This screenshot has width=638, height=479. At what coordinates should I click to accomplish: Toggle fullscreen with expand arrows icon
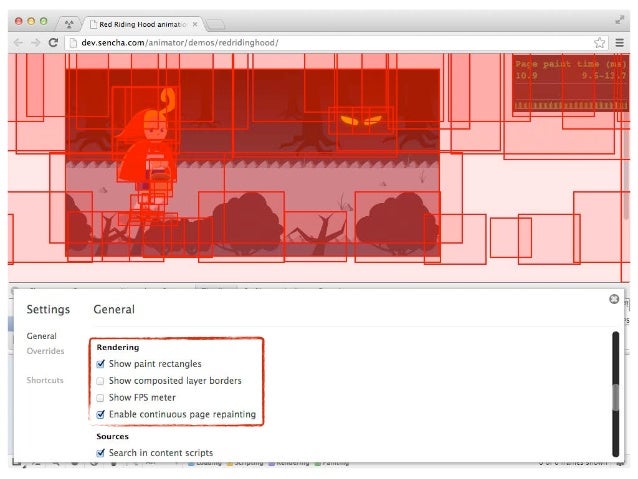(x=619, y=20)
